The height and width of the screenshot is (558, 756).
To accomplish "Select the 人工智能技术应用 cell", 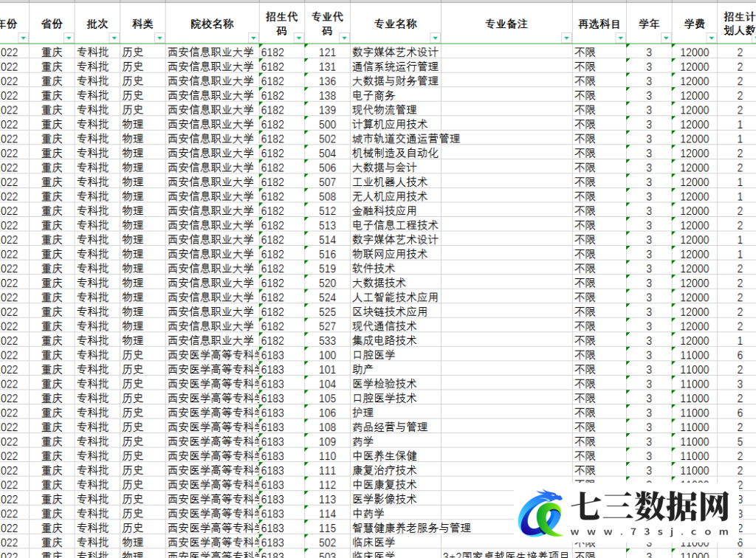I will coord(396,297).
